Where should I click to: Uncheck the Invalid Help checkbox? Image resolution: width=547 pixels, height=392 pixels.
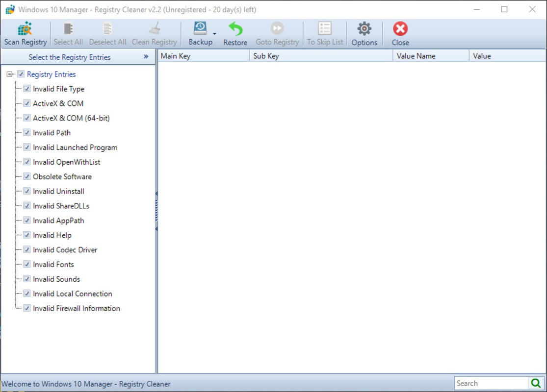(x=27, y=235)
